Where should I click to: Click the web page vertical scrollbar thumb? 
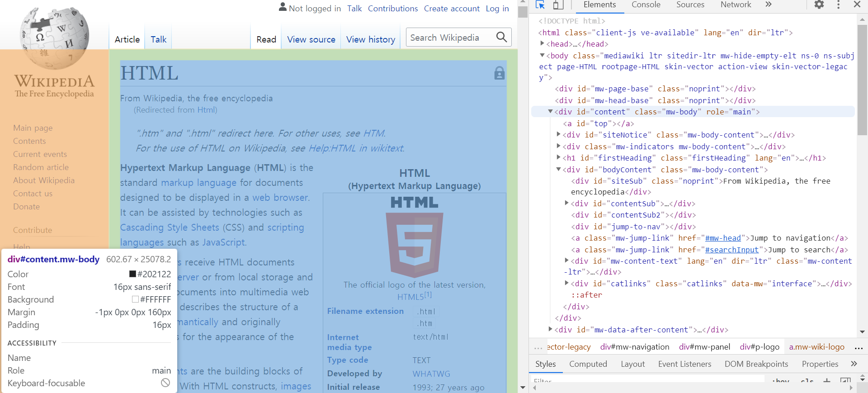tap(523, 12)
